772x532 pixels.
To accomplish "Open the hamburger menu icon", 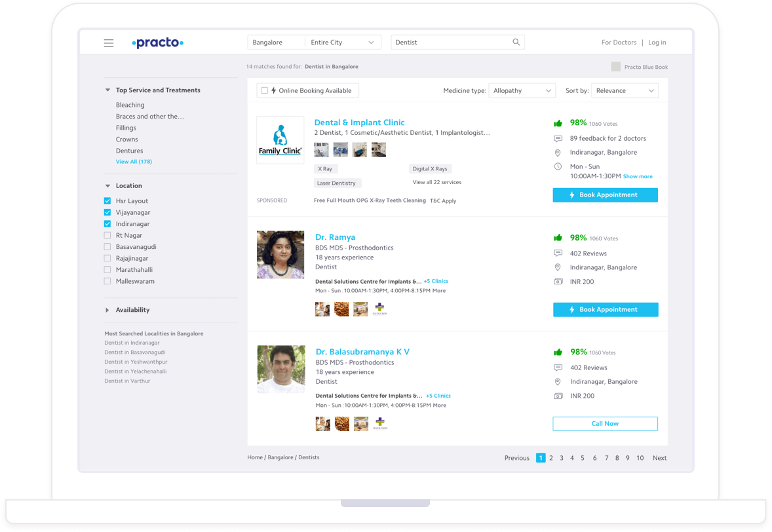I will pyautogui.click(x=109, y=43).
